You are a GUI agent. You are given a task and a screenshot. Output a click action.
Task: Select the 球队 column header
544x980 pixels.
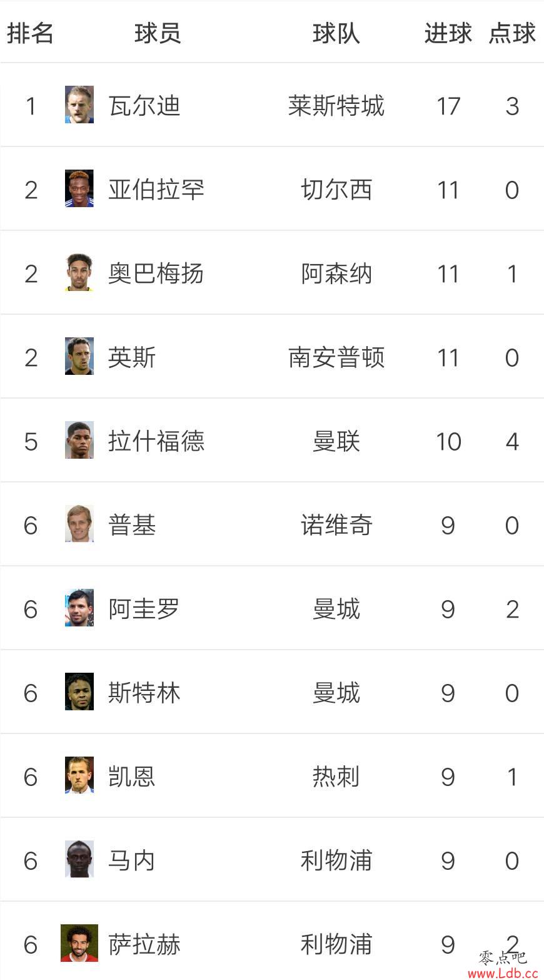tap(336, 33)
